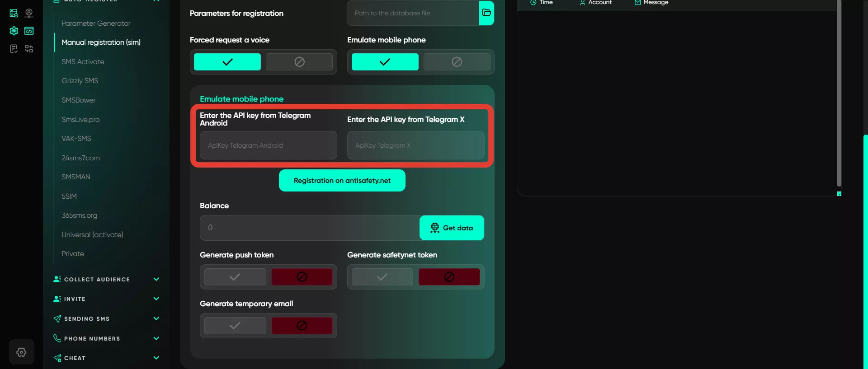Focus the ApiKey Telegram Android field

(269, 145)
